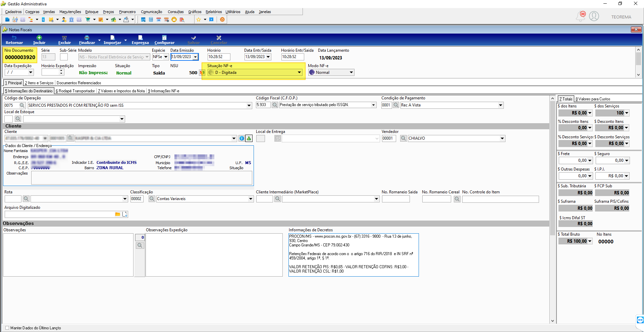Click the green icon right of the client info button
This screenshot has width=644, height=332.
click(x=249, y=138)
